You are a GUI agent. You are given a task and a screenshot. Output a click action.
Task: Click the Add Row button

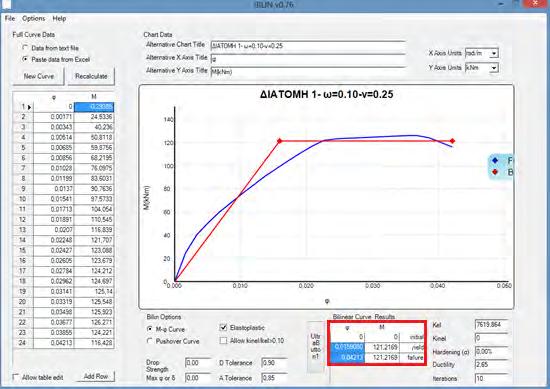tap(96, 376)
